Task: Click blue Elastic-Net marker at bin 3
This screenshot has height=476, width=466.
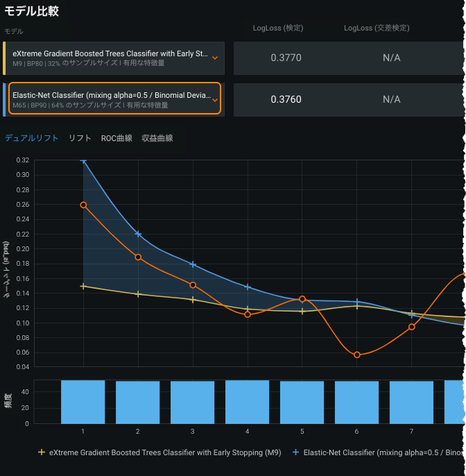Action: [193, 264]
